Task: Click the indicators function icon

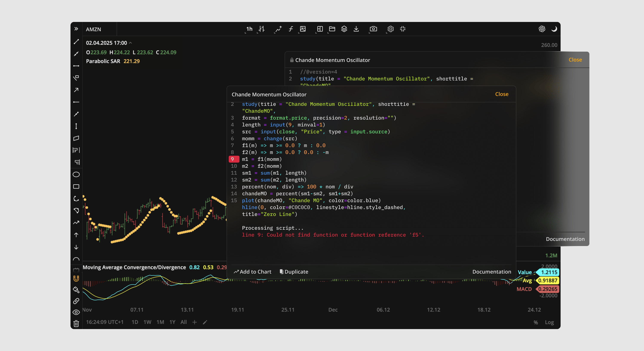Action: [291, 29]
